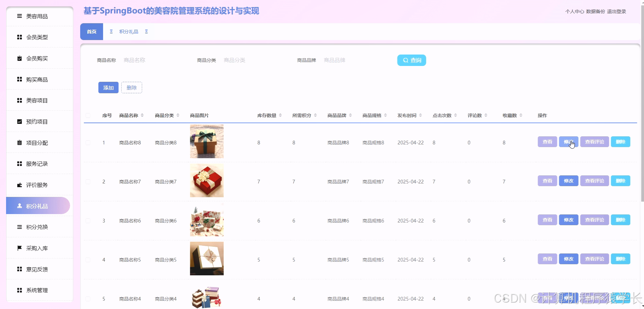
Task: Click the icon right of 积分礼品 tab
Action: tap(146, 32)
